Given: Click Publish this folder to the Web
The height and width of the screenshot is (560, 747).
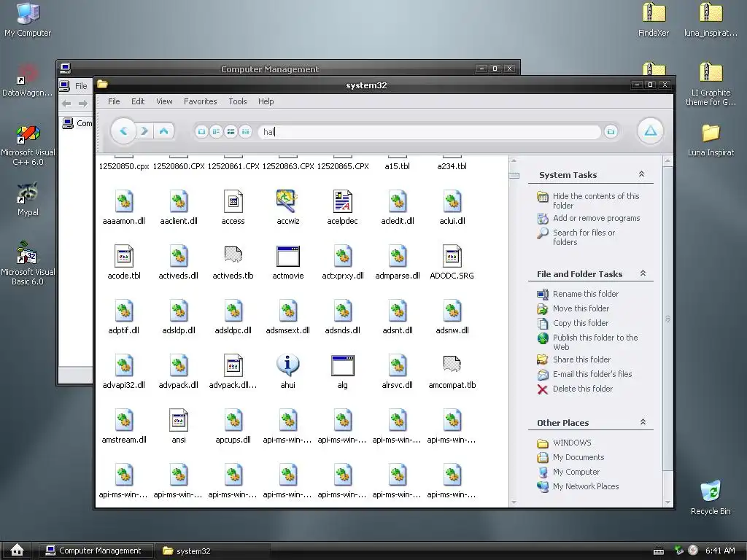Looking at the screenshot, I should [x=595, y=342].
